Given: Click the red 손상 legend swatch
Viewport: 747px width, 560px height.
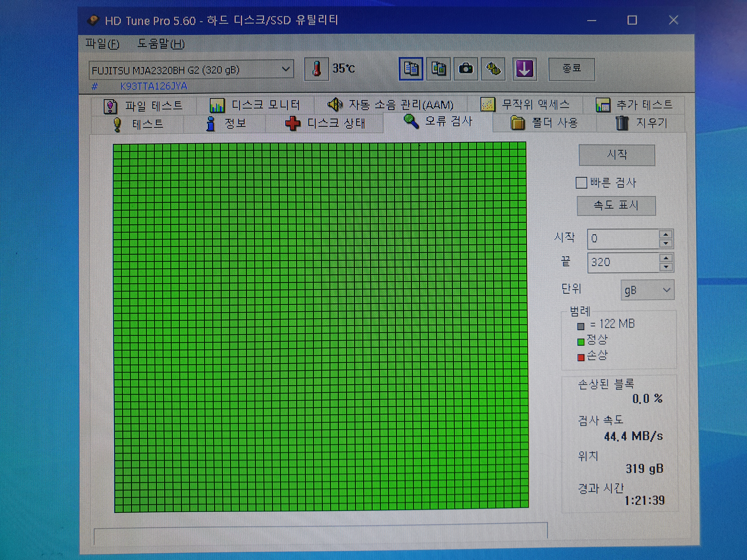Looking at the screenshot, I should pyautogui.click(x=581, y=357).
